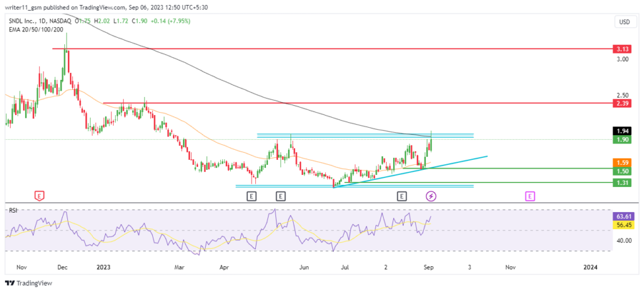Select the cyan resistance zone near 1.94

(x=365, y=135)
